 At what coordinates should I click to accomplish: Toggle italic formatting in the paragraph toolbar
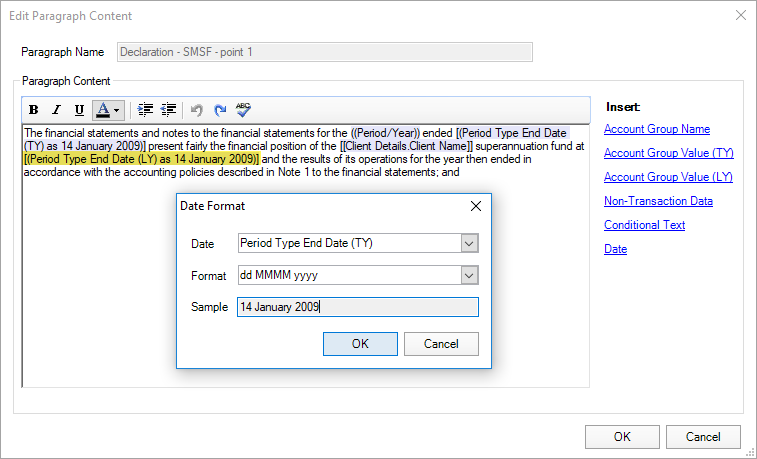coord(56,110)
